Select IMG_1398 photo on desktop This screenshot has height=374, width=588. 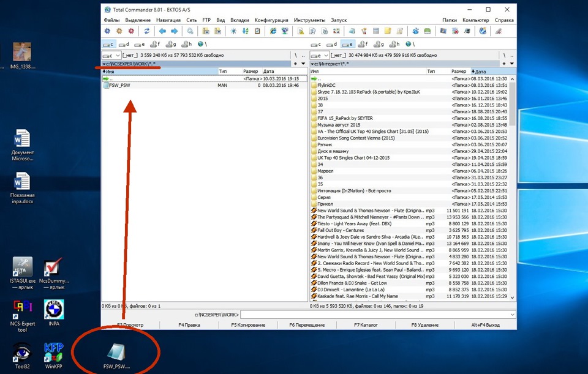(22, 56)
